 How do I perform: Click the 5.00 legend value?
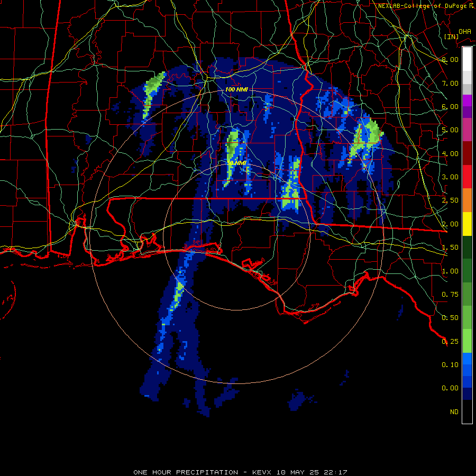(450, 130)
